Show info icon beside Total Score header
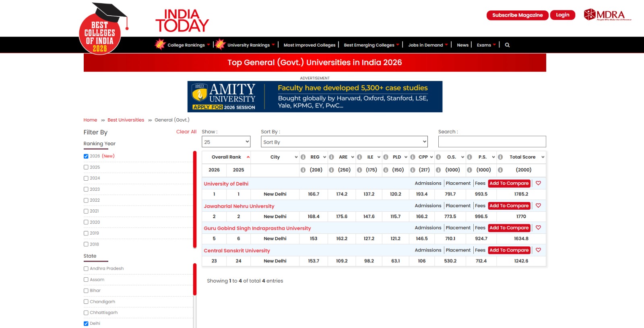The width and height of the screenshot is (644, 328). (x=500, y=157)
